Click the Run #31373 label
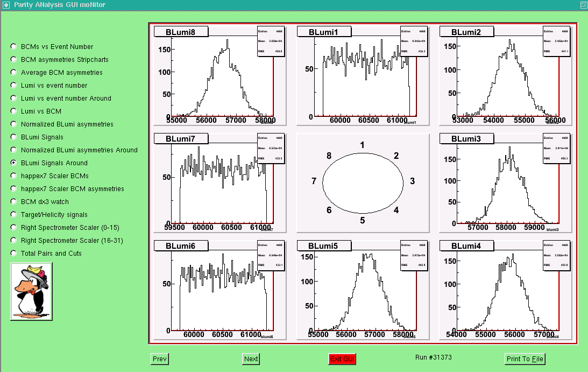This screenshot has height=372, width=588. point(433,357)
